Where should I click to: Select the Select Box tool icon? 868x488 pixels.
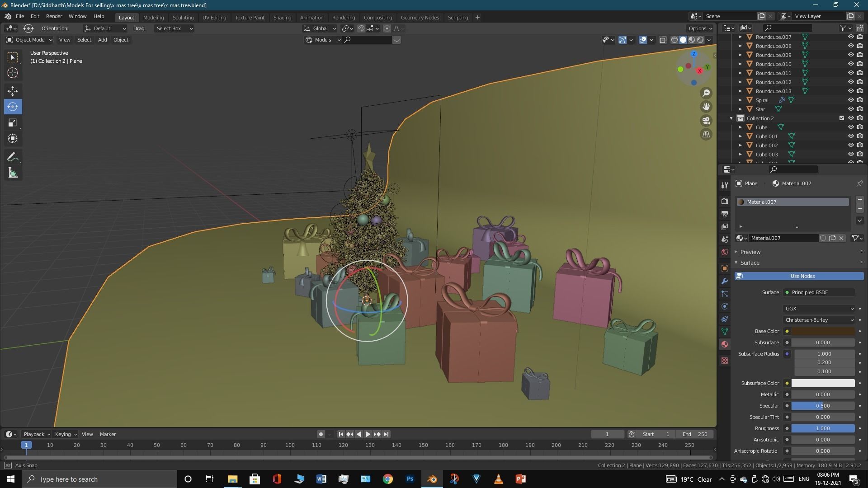pyautogui.click(x=13, y=57)
